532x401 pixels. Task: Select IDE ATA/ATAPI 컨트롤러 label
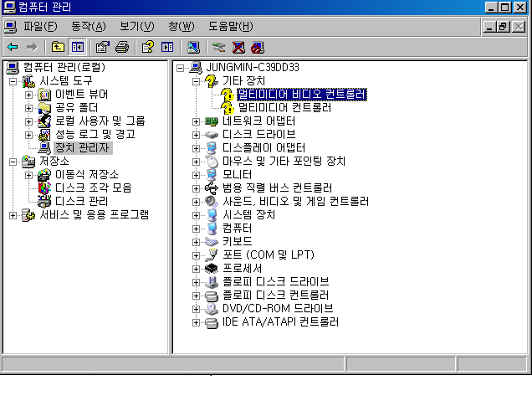click(x=280, y=321)
